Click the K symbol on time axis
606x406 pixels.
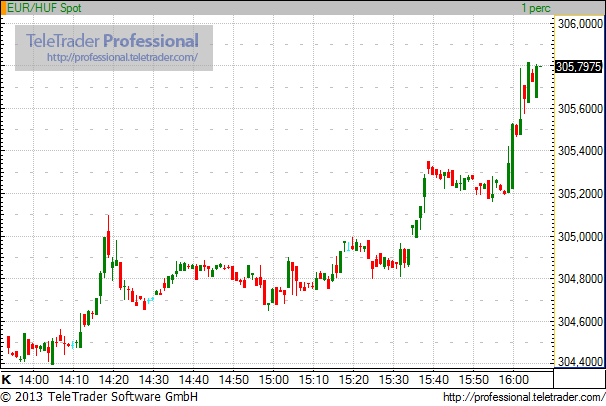pyautogui.click(x=6, y=379)
